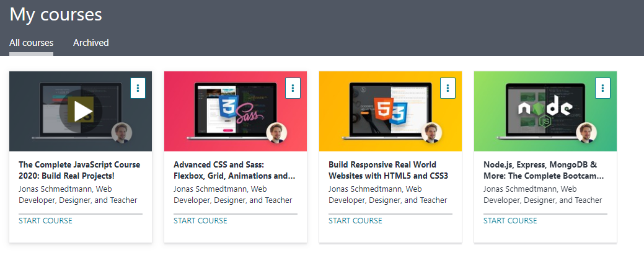Click START COURSE under Advanced CSS and Sass

(x=200, y=221)
